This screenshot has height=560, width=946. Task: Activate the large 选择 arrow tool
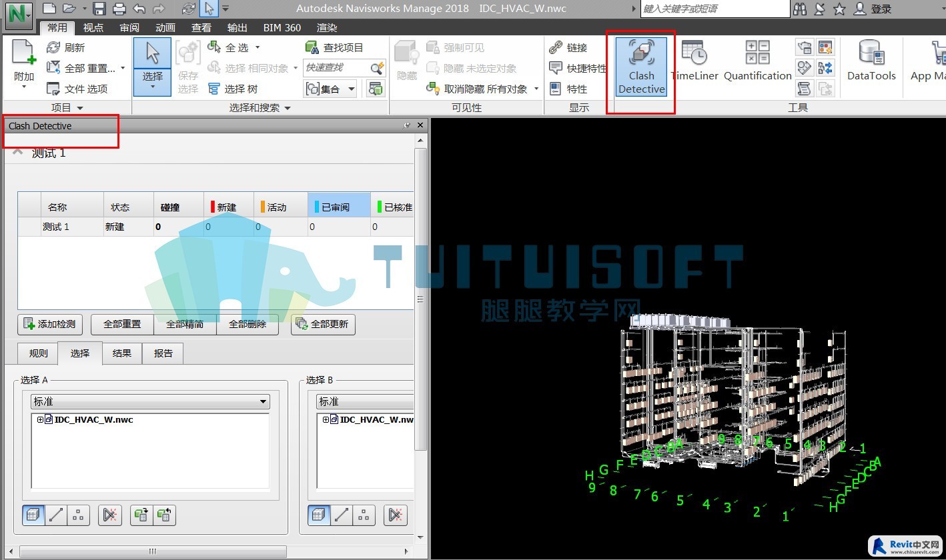coord(152,53)
